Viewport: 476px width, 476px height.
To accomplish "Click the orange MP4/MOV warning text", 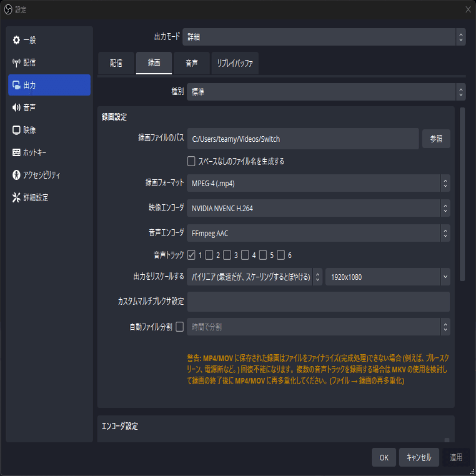I will [x=317, y=369].
